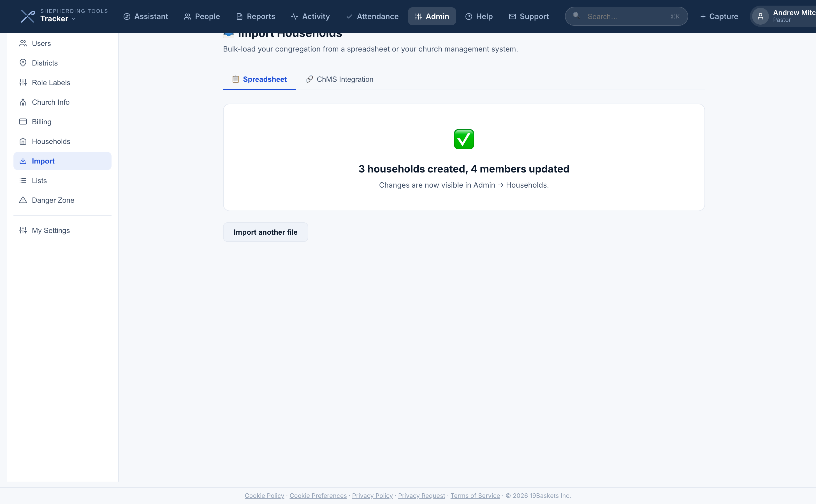The image size is (816, 504).
Task: Open the Households house icon
Action: (23, 141)
